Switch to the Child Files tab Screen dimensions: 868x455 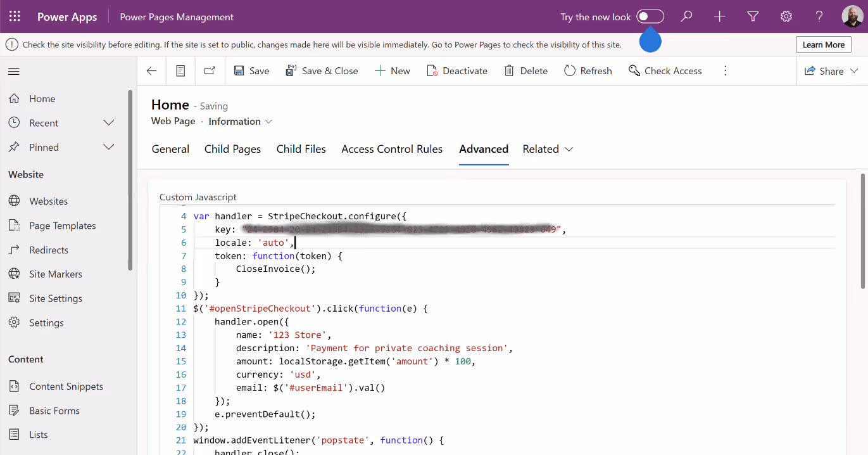pyautogui.click(x=301, y=149)
